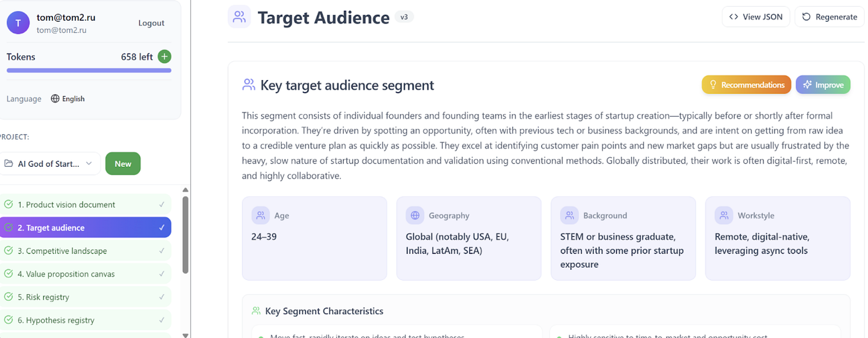Click the Tokens progress bar
Image resolution: width=868 pixels, height=338 pixels.
point(89,70)
